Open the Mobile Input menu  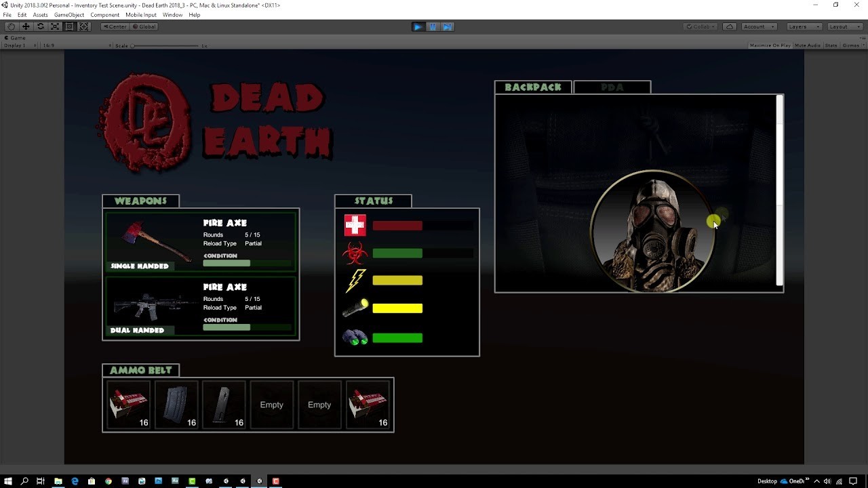tap(141, 15)
